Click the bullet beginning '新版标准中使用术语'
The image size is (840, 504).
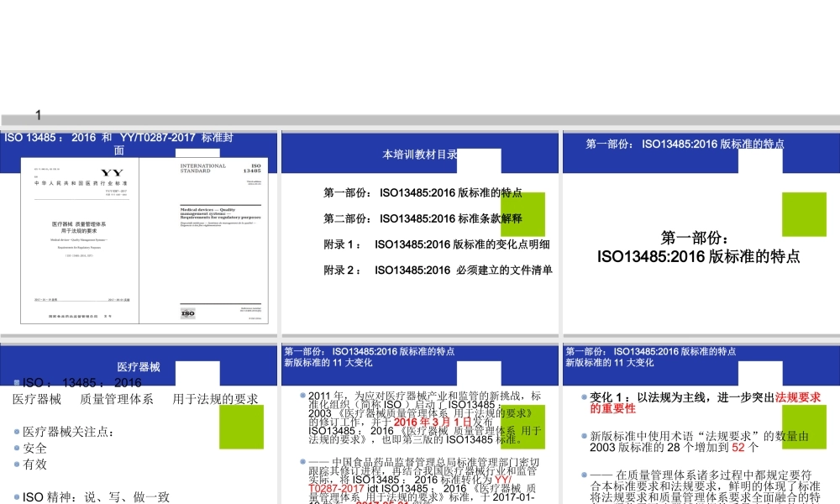tap(699, 442)
